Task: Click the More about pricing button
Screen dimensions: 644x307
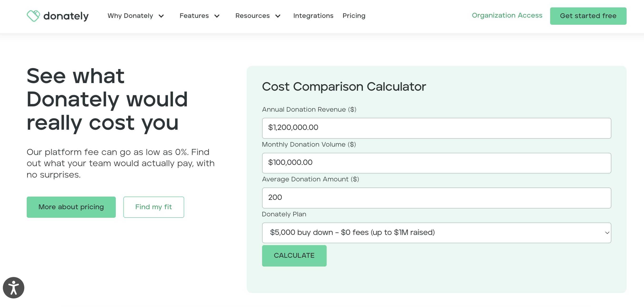Action: (71, 207)
